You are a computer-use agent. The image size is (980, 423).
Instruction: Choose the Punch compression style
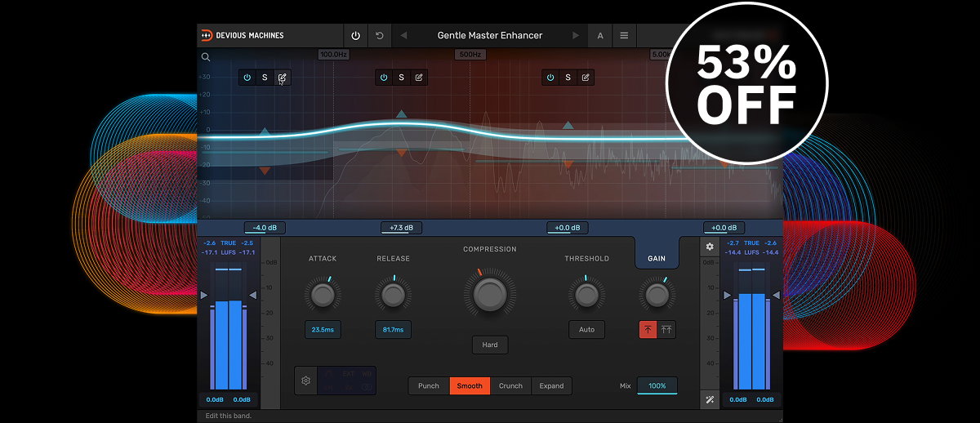(x=429, y=385)
